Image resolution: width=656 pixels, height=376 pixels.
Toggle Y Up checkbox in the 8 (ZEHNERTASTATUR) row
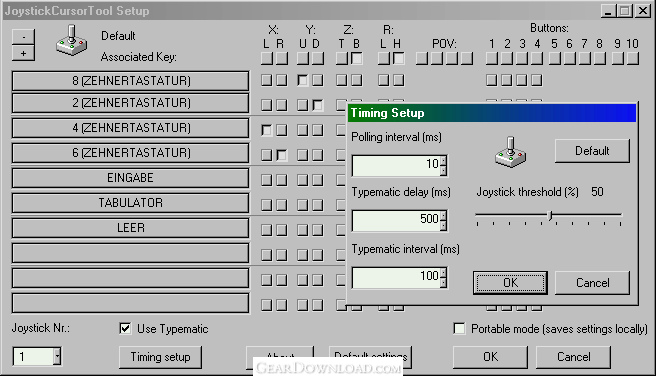point(302,80)
